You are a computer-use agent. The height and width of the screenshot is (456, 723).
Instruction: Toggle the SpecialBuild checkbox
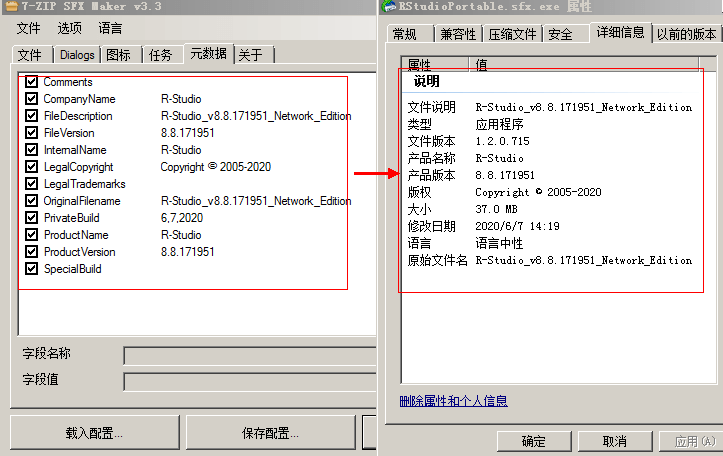pyautogui.click(x=32, y=269)
